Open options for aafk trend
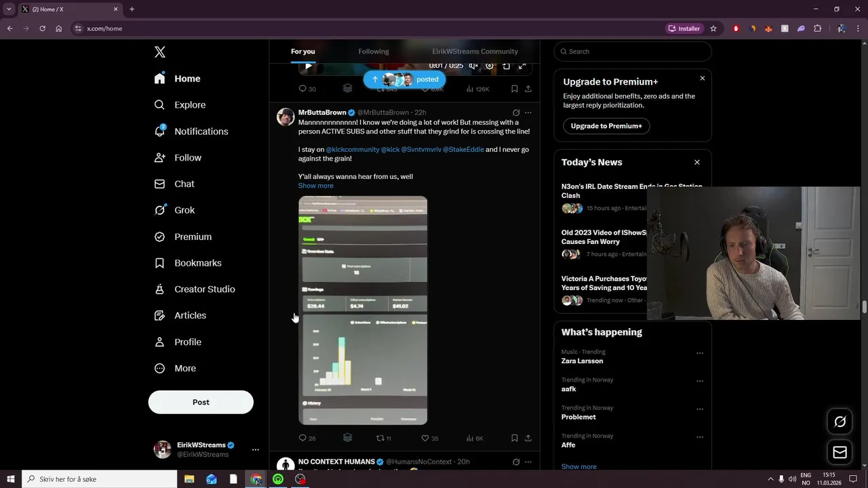The width and height of the screenshot is (868, 488). (x=700, y=381)
